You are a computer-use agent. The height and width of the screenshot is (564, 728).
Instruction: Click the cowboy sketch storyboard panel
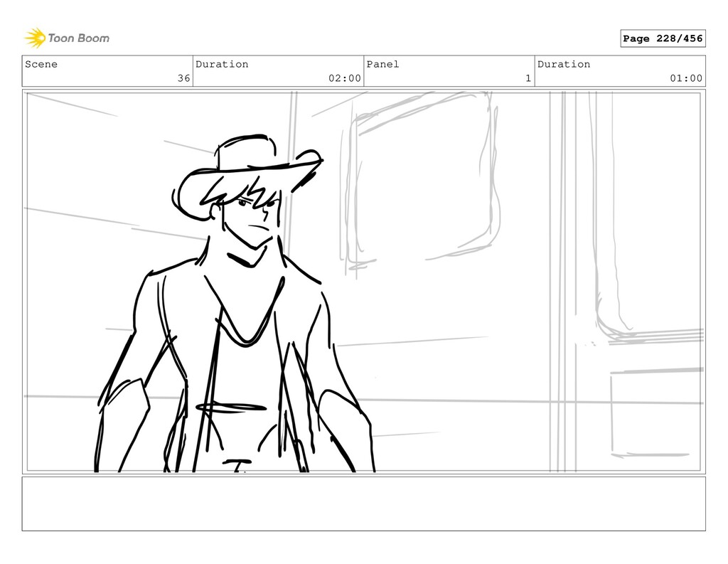tap(363, 282)
